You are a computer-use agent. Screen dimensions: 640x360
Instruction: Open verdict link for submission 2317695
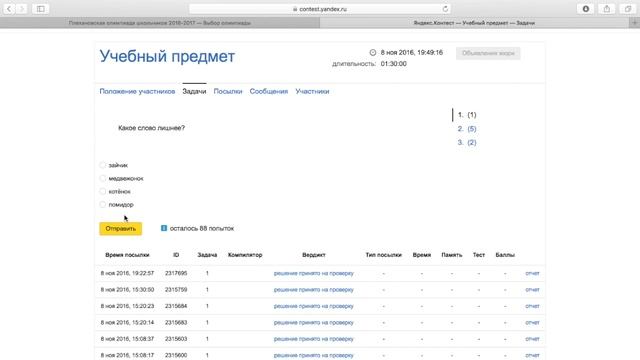coord(313,273)
